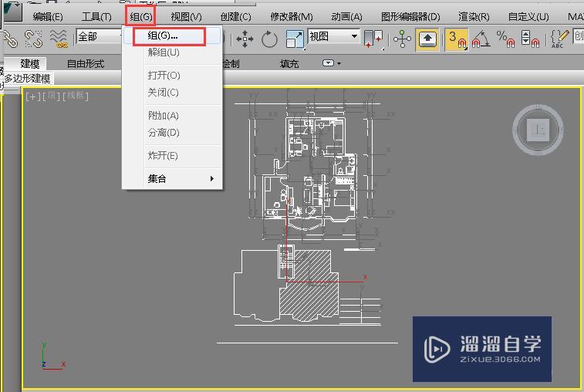Choose 分离(D) in the group menu
Image resolution: width=584 pixels, height=392 pixels.
click(x=173, y=133)
